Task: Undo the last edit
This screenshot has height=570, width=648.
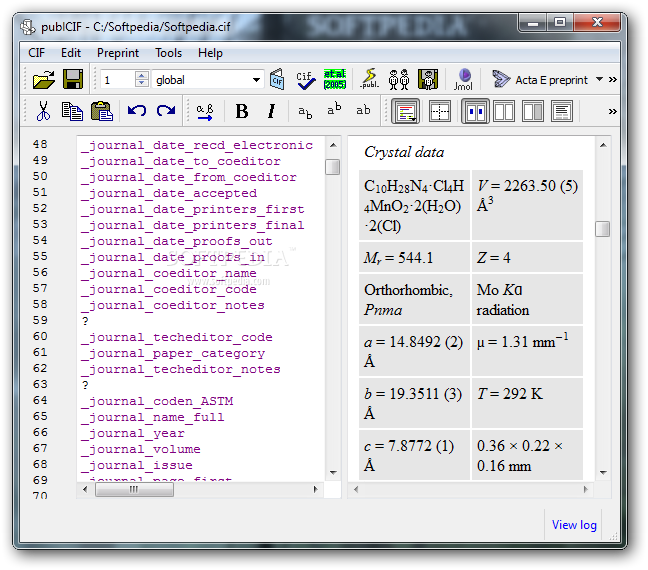Action: pyautogui.click(x=137, y=111)
